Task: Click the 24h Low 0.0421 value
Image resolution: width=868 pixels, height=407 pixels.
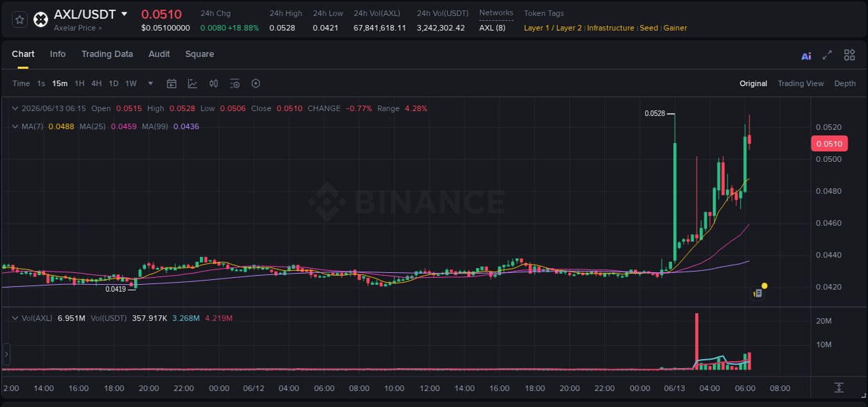Action: click(x=325, y=28)
